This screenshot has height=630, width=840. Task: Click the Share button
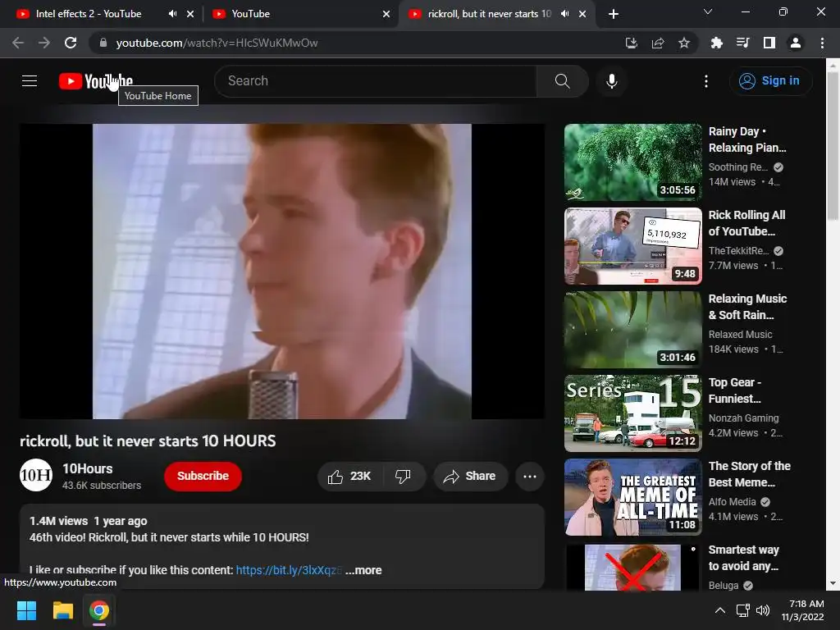click(x=470, y=477)
